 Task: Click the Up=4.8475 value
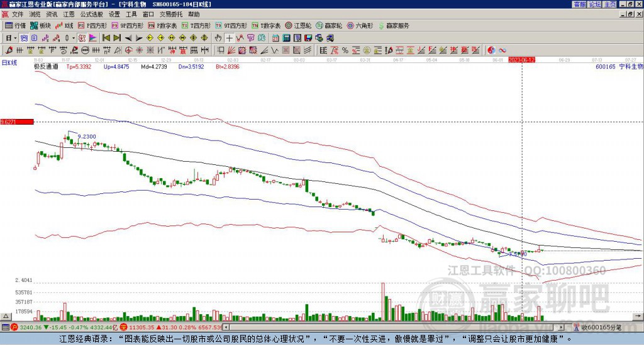116,67
